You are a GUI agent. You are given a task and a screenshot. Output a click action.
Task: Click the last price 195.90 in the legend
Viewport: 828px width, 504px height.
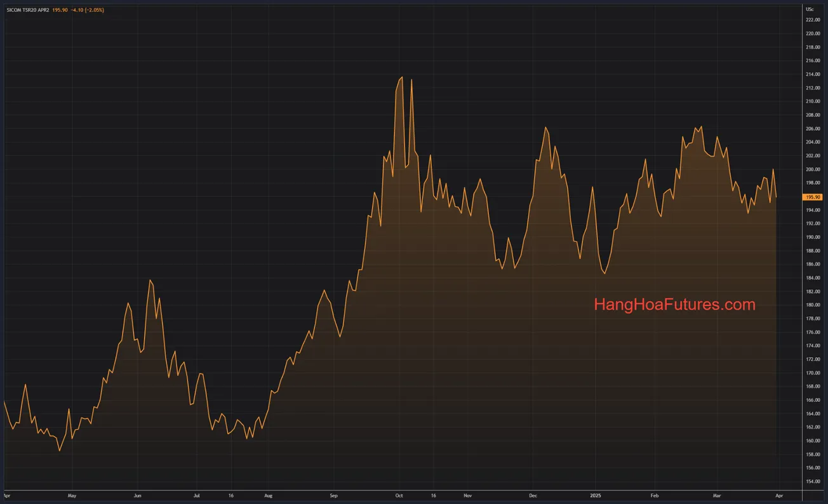pyautogui.click(x=61, y=10)
